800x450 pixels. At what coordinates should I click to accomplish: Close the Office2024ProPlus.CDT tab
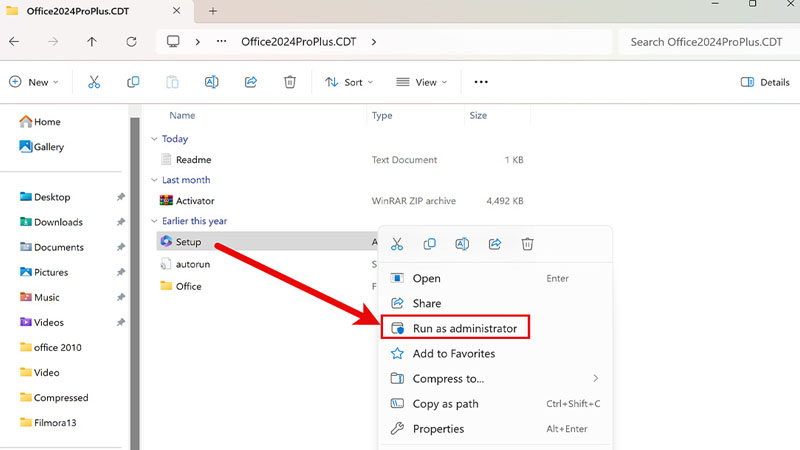(x=177, y=11)
